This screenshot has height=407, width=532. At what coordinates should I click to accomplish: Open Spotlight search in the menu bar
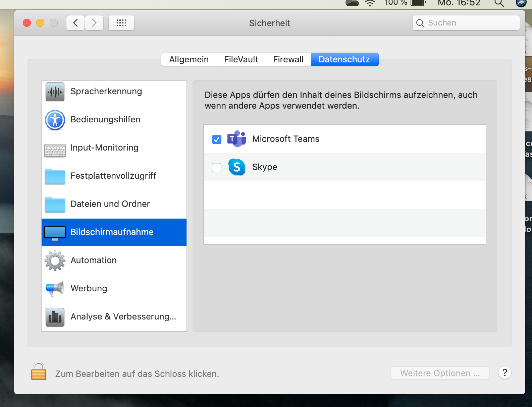tap(499, 3)
